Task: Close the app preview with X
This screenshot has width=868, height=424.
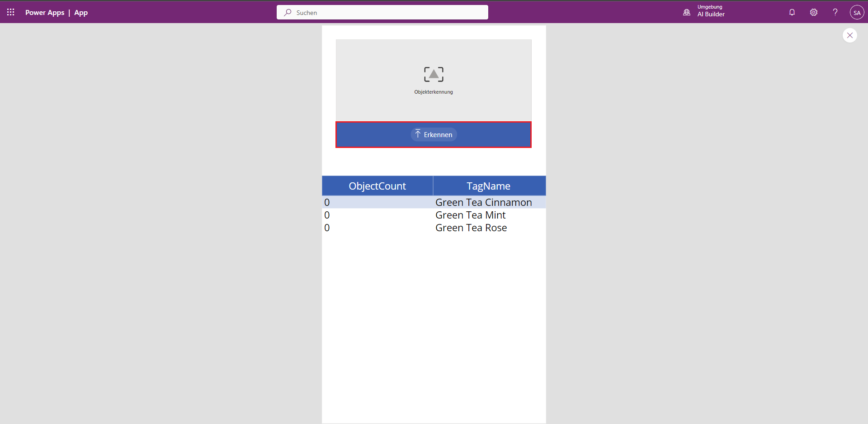Action: pyautogui.click(x=849, y=35)
